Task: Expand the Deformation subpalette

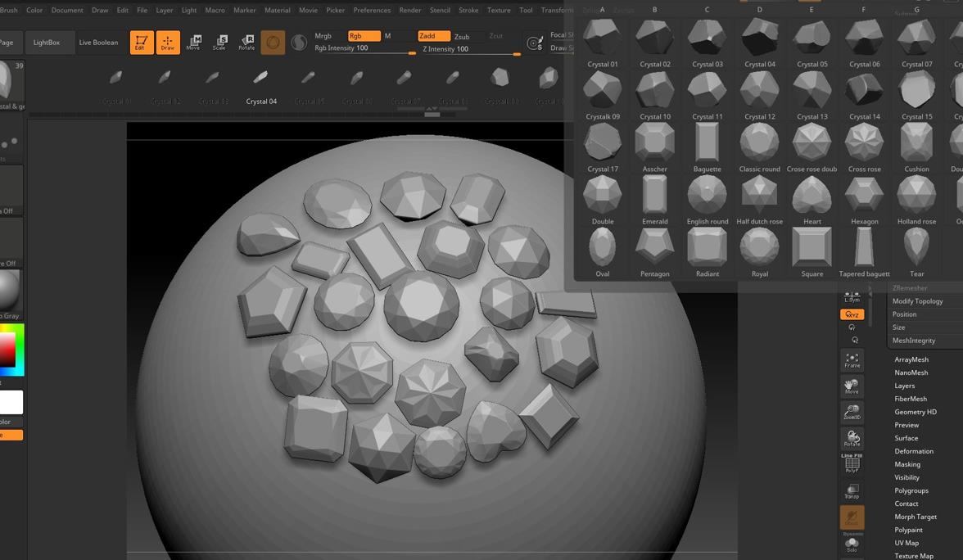Action: [914, 451]
